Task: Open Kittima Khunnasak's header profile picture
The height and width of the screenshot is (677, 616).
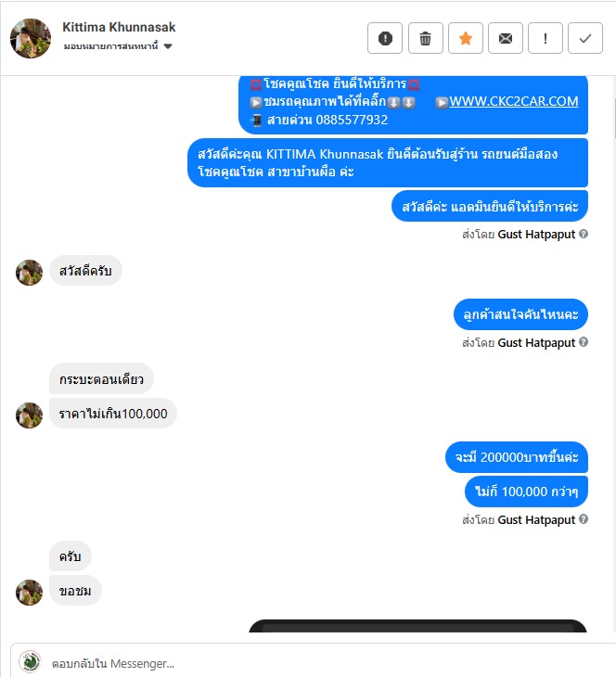Action: click(x=31, y=38)
